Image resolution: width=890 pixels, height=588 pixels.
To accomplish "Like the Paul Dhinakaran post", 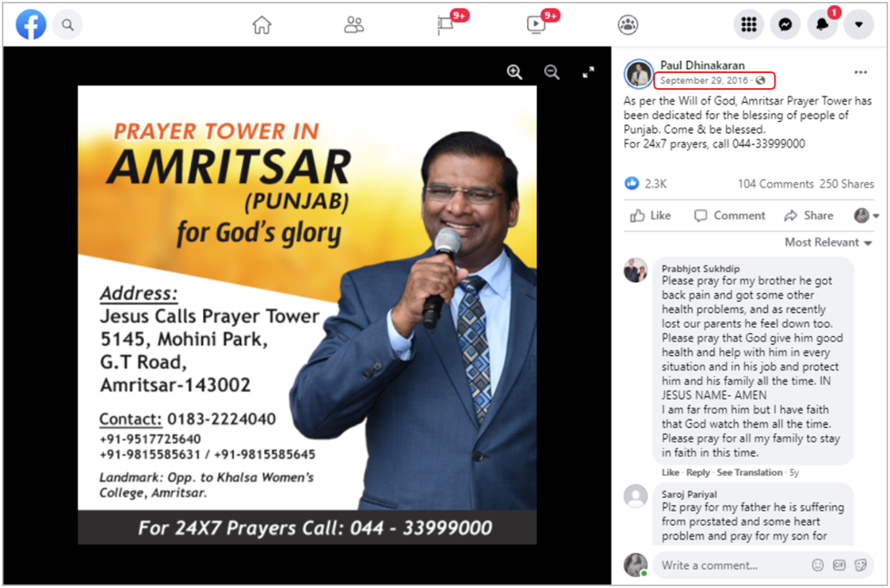I will coord(651,216).
